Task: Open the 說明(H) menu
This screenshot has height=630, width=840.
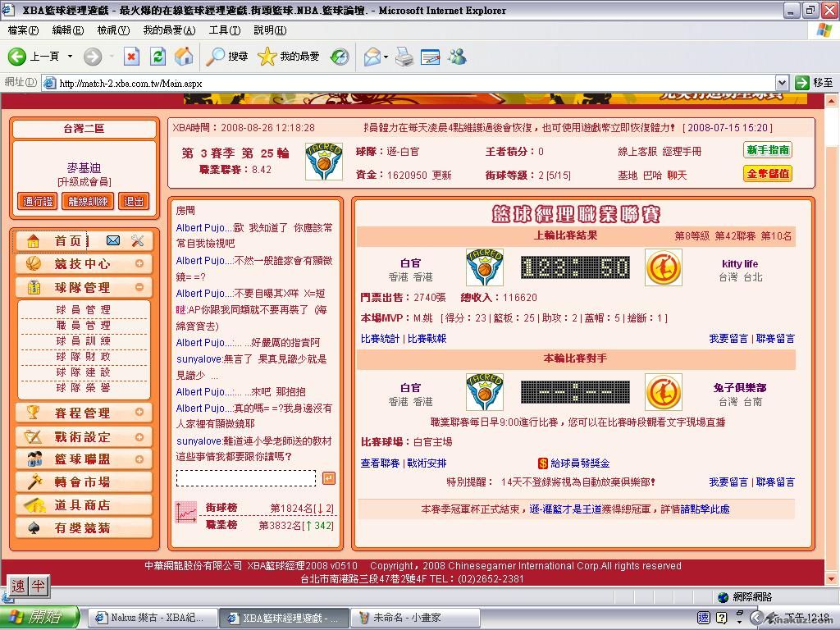Action: [x=270, y=30]
